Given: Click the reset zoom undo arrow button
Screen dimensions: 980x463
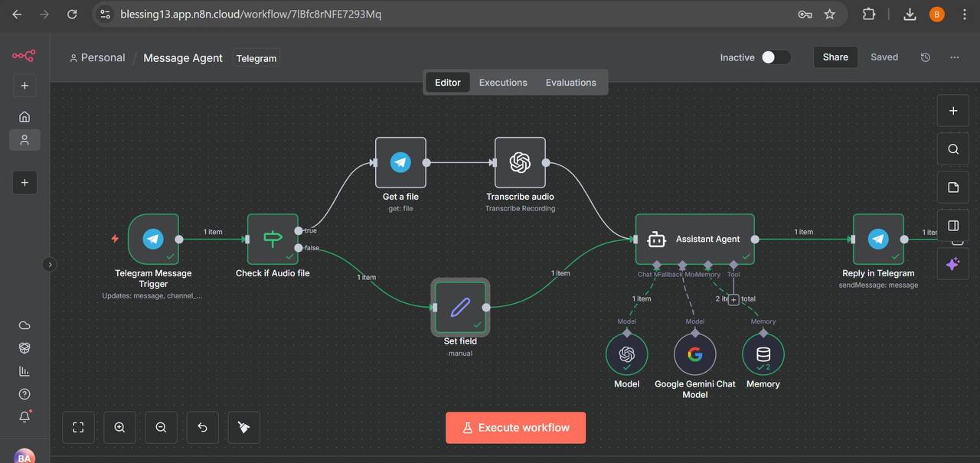Looking at the screenshot, I should (202, 428).
